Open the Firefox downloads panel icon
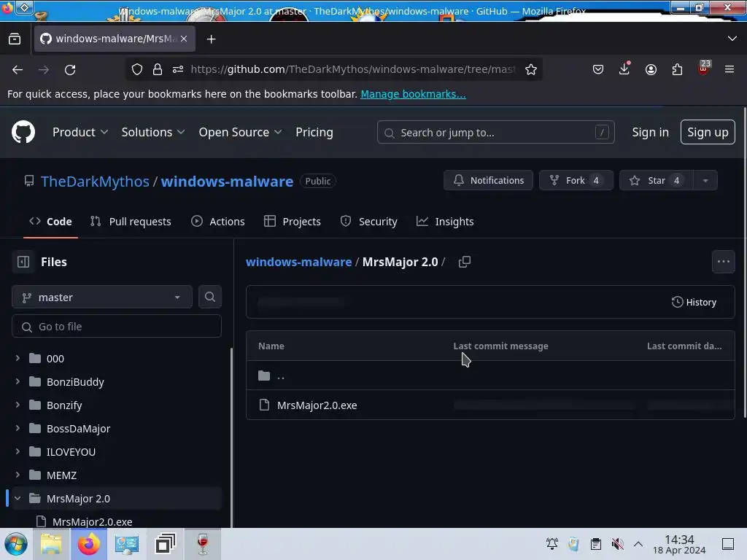This screenshot has height=560, width=747. point(624,69)
